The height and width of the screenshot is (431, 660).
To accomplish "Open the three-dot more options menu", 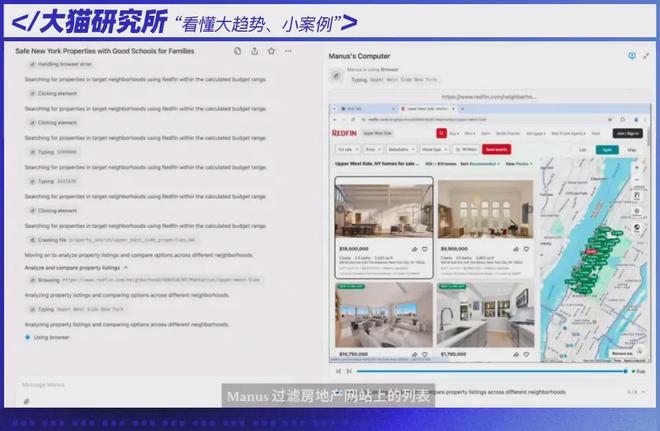I will [288, 51].
